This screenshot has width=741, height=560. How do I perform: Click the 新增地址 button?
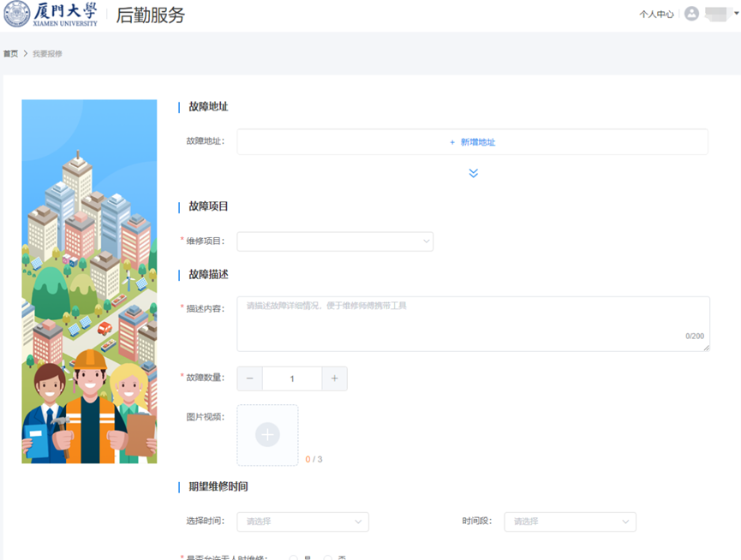(472, 142)
